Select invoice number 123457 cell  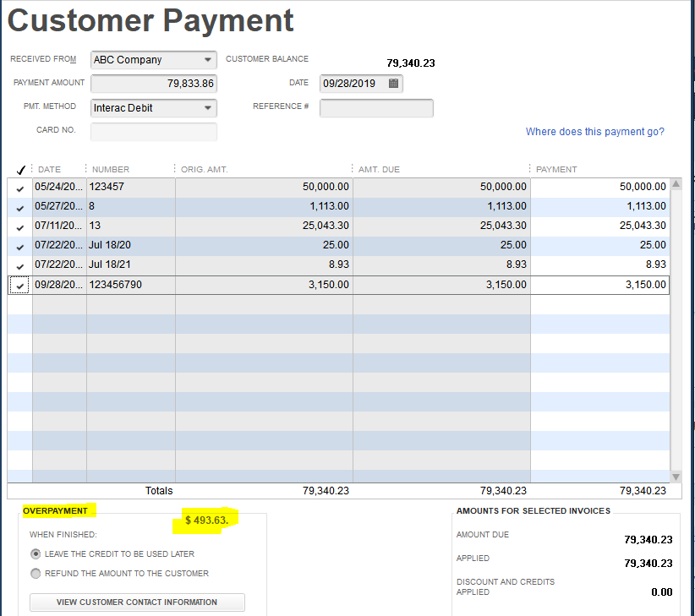(x=131, y=187)
